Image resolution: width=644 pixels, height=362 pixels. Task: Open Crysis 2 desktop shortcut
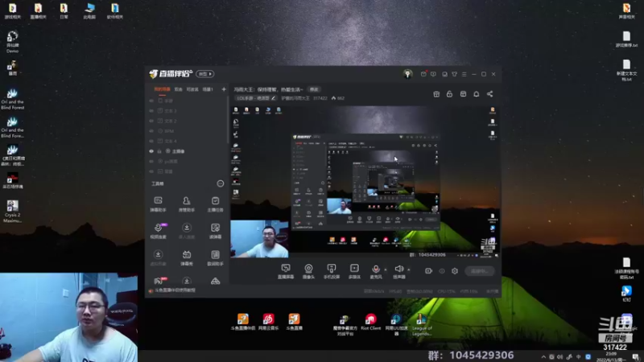click(x=12, y=212)
